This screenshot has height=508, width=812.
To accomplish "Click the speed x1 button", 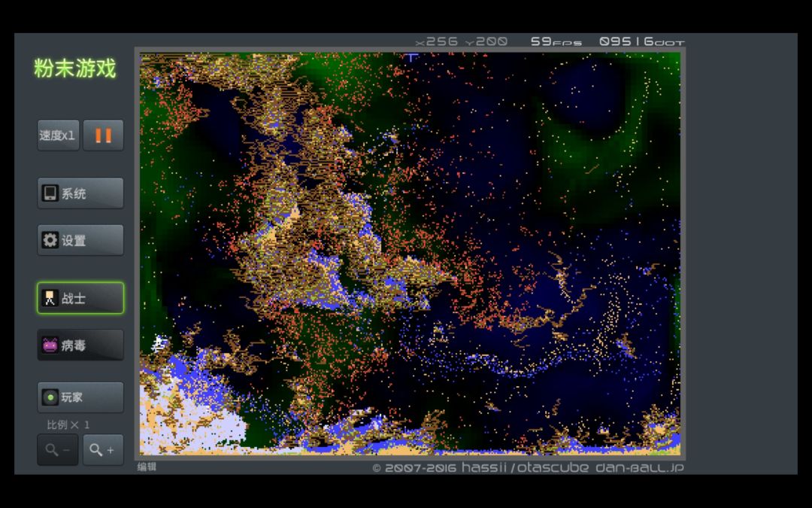I will 58,135.
